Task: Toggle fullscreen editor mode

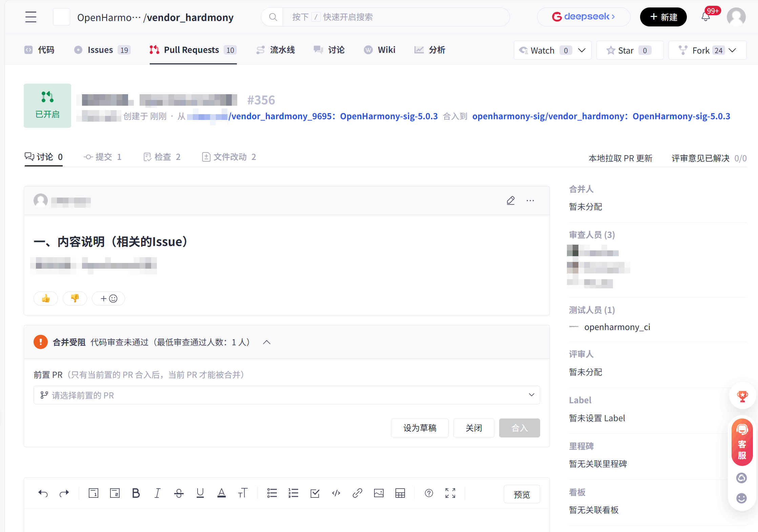Action: (x=450, y=493)
